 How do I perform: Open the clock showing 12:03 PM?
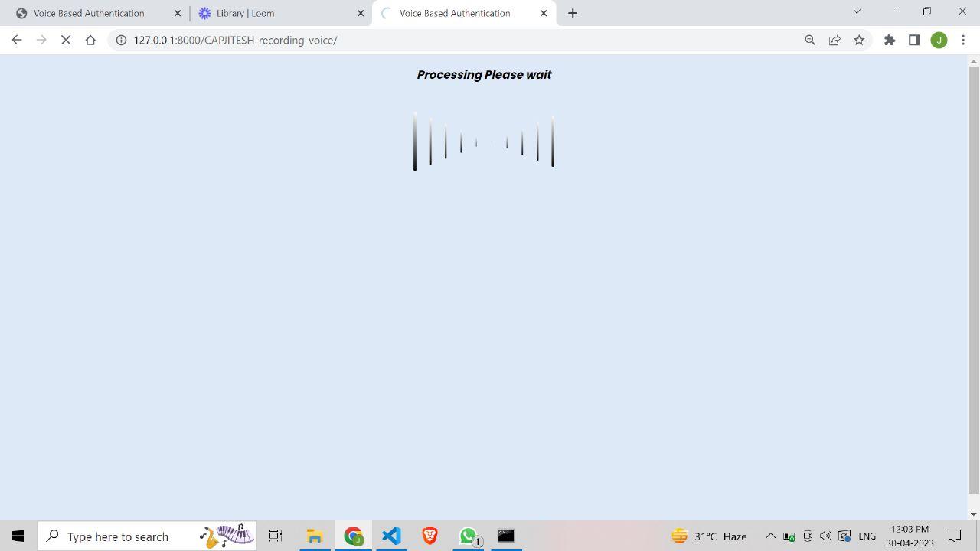(x=910, y=536)
